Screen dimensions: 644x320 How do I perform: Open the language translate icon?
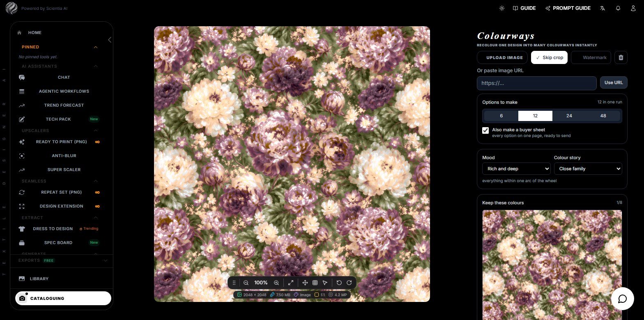603,8
